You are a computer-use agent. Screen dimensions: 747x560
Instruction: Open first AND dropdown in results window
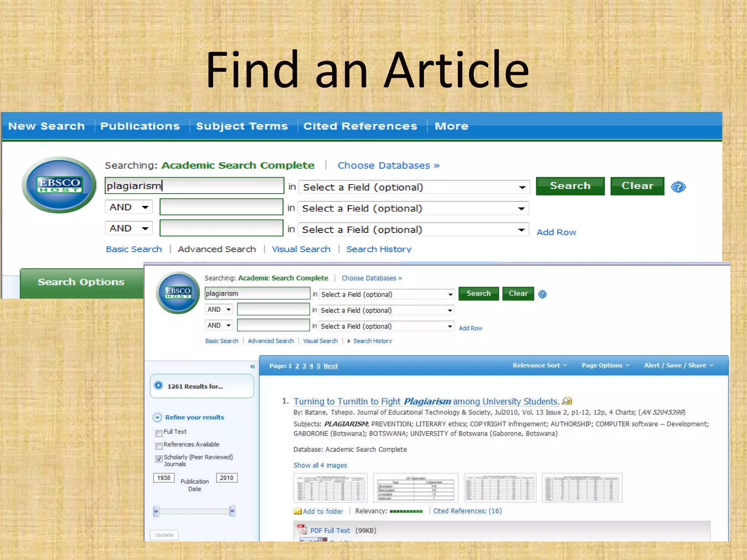[x=219, y=310]
